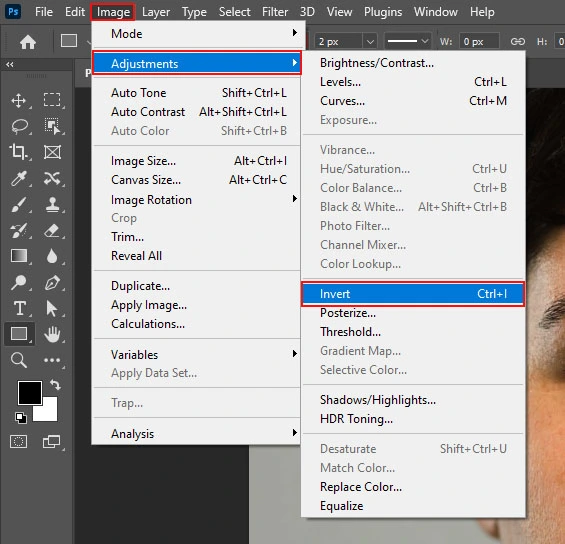Select the Horizontal Type tool
565x544 pixels.
(19, 308)
